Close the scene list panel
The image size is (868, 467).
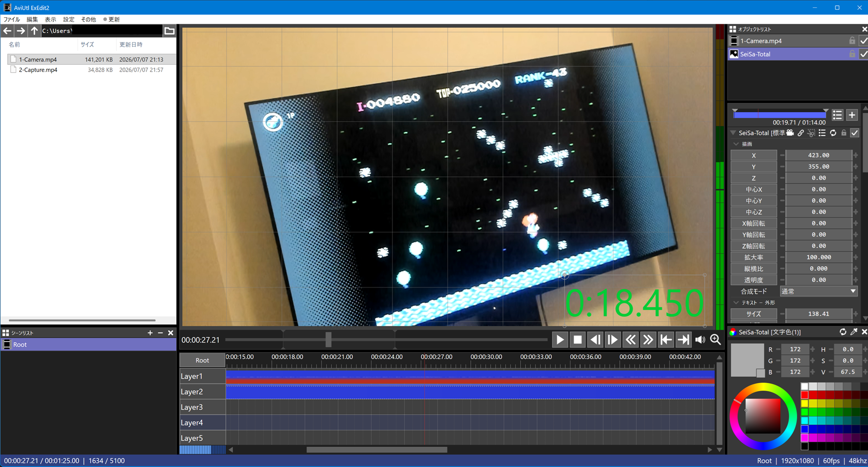click(170, 333)
